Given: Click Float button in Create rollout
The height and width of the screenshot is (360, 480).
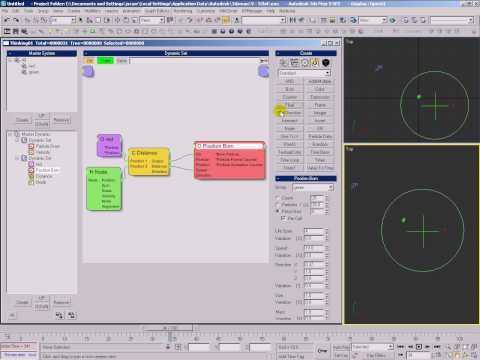Looking at the screenshot, I should (x=290, y=105).
